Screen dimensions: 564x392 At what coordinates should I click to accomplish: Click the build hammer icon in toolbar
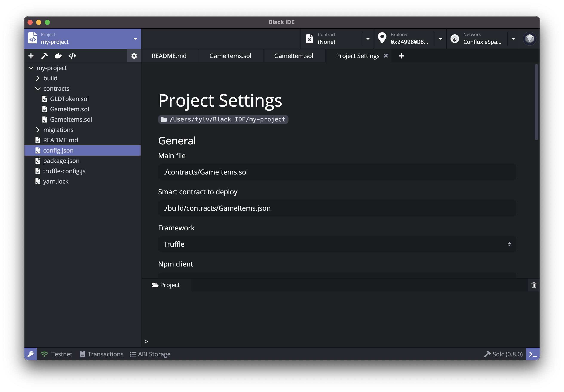(44, 56)
